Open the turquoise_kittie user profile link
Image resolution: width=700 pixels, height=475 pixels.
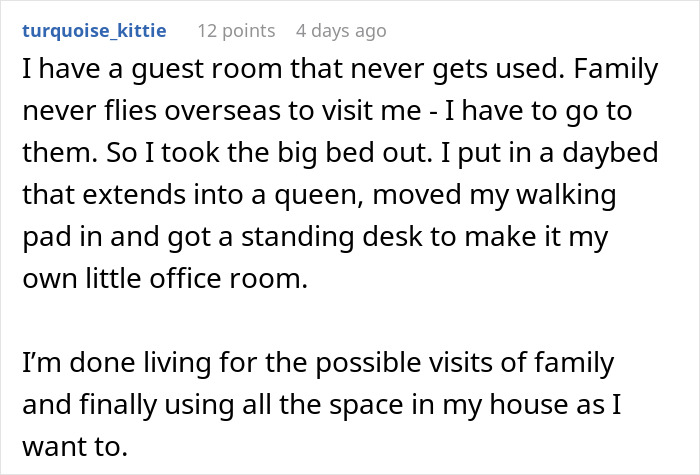(x=94, y=31)
